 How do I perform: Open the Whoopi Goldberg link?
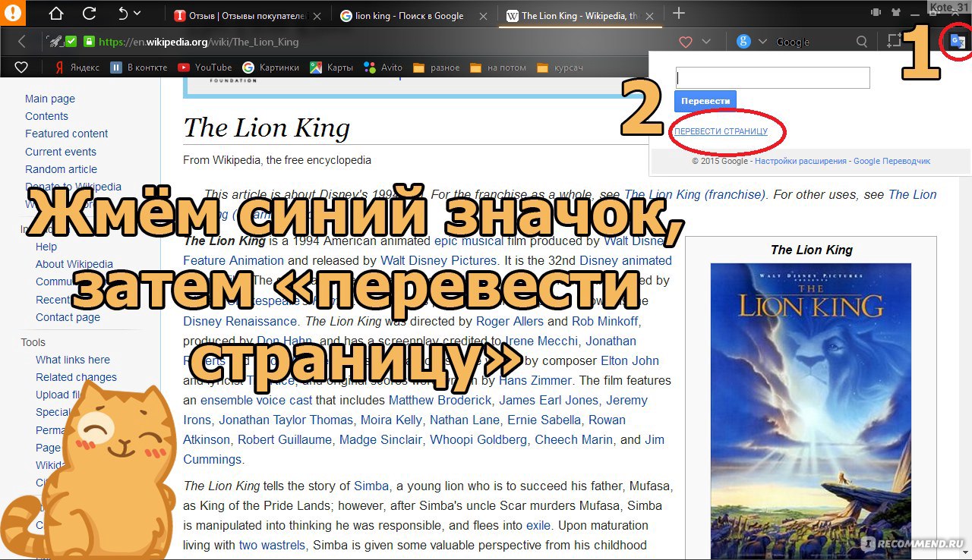tap(478, 439)
